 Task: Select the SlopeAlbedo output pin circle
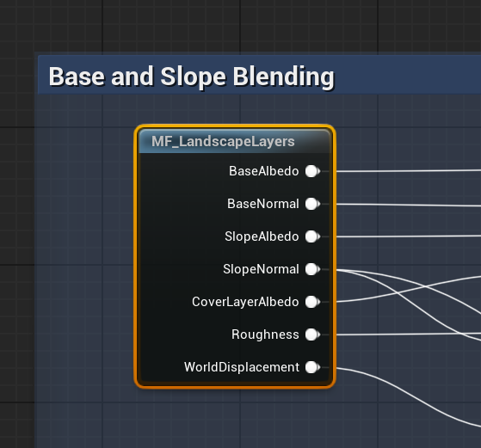(x=312, y=236)
